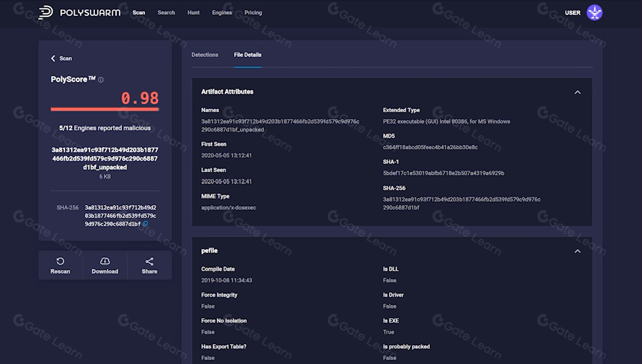Click the Share icon

(149, 261)
